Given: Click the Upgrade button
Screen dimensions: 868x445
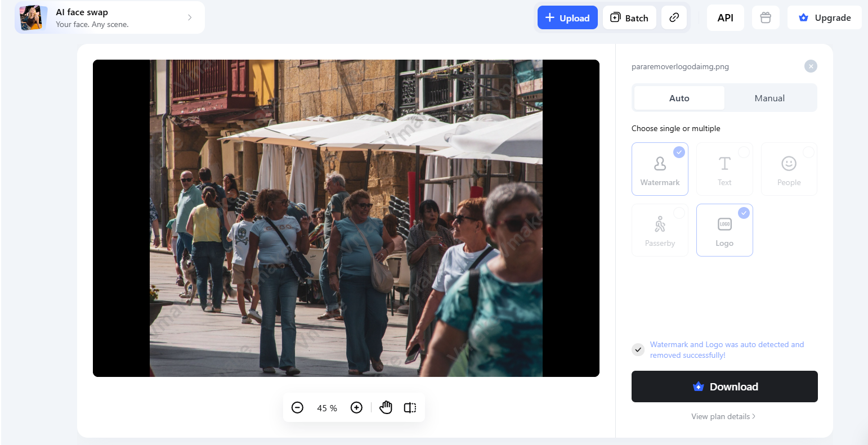Looking at the screenshot, I should click(x=825, y=18).
